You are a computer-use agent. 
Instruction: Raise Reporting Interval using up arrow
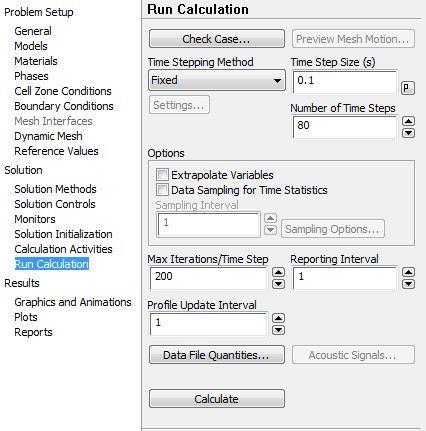408,272
